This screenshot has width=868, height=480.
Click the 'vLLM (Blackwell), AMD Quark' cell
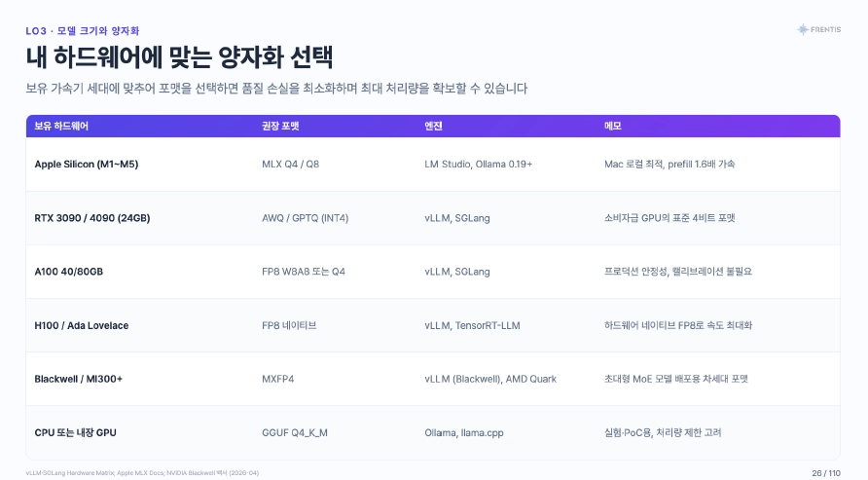pyautogui.click(x=490, y=380)
